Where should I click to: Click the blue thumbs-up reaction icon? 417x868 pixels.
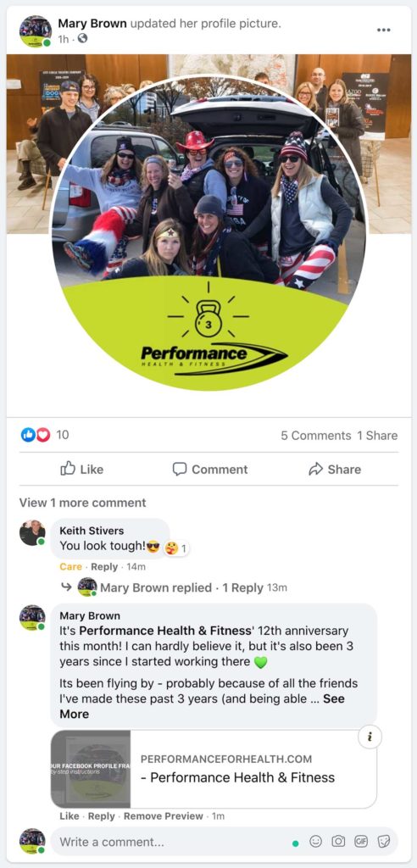28,435
